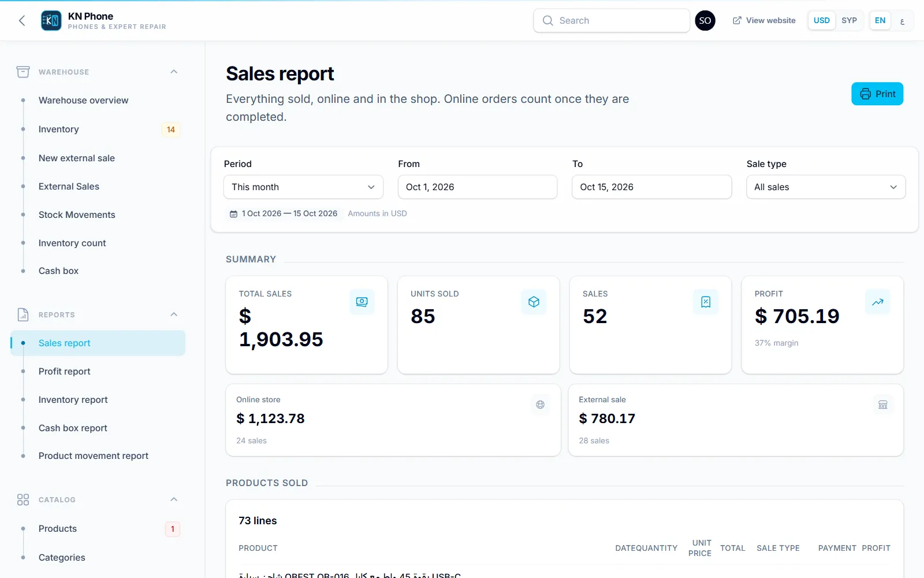924x578 pixels.
Task: Select EN language
Action: pyautogui.click(x=880, y=20)
